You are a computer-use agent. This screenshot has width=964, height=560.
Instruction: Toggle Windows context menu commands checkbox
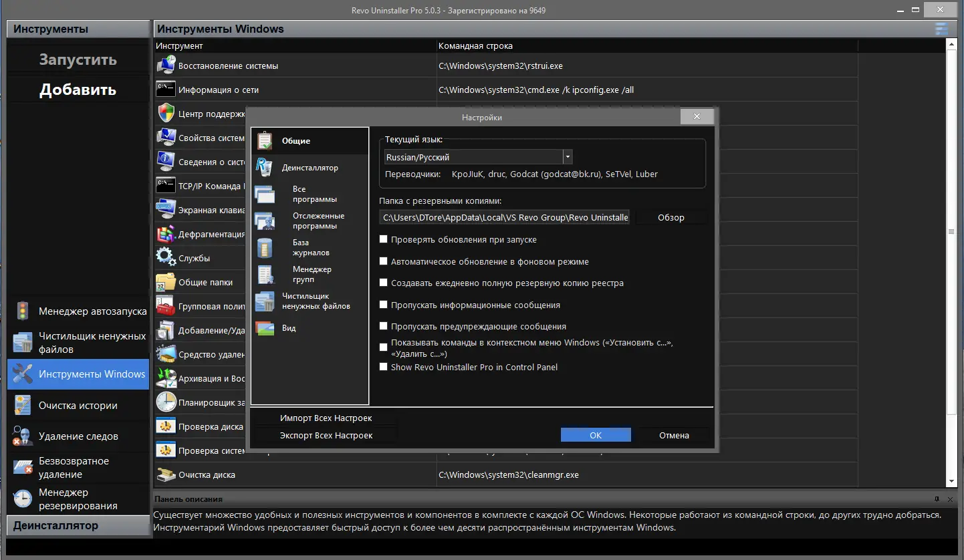pos(384,347)
